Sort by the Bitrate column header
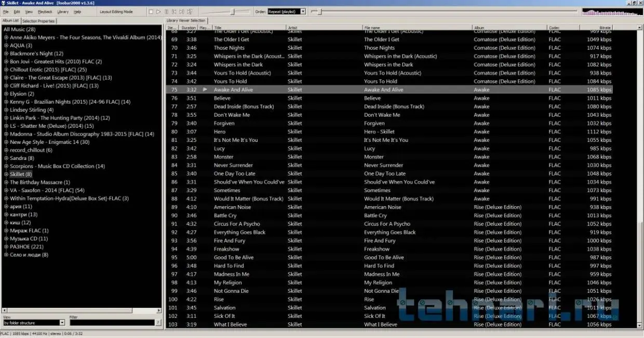 [597, 28]
